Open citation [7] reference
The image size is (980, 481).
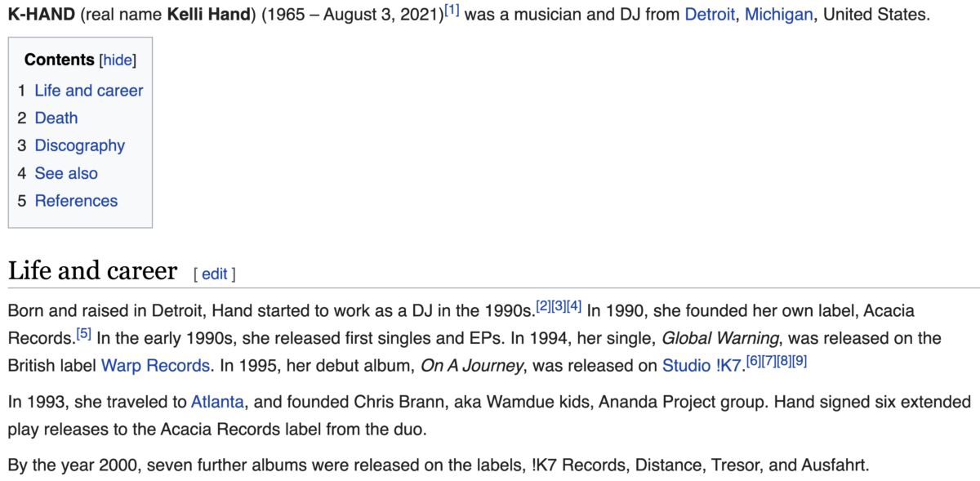768,361
